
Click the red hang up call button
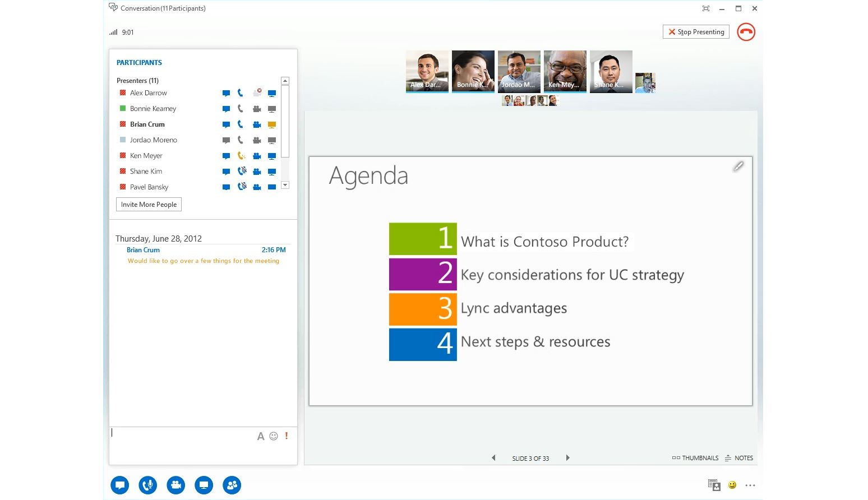click(x=746, y=32)
